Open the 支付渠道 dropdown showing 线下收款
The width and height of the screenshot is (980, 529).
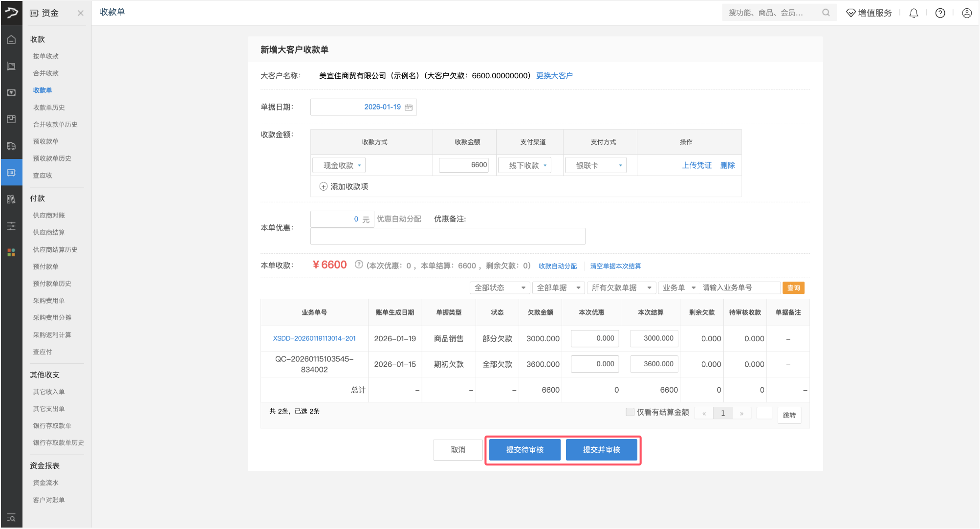coord(524,165)
